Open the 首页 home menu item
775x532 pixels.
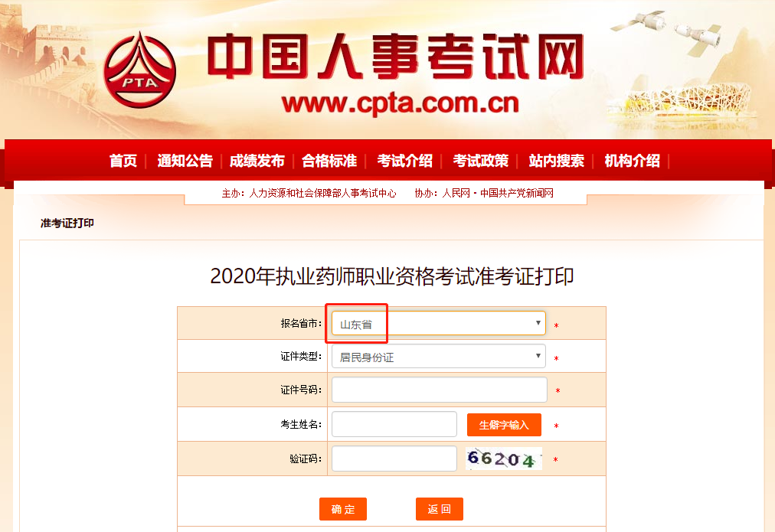pos(123,161)
